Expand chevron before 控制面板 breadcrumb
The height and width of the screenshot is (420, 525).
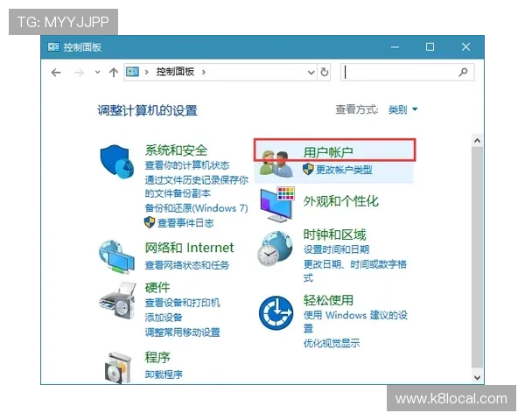coord(147,72)
